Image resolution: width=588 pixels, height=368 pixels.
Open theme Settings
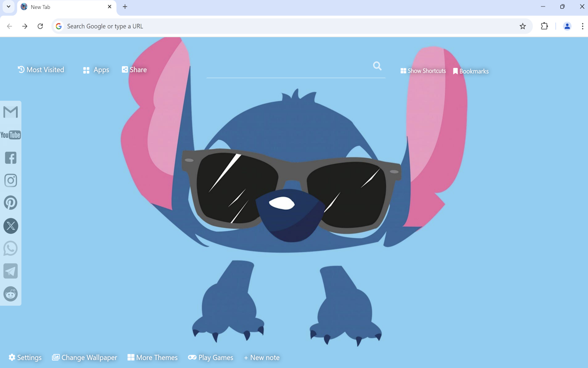[25, 357]
